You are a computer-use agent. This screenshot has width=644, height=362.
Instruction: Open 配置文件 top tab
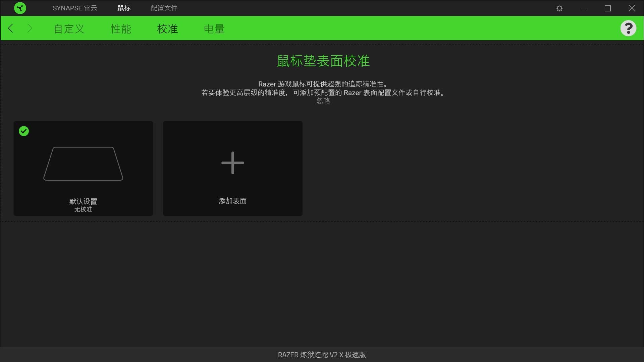pyautogui.click(x=164, y=8)
